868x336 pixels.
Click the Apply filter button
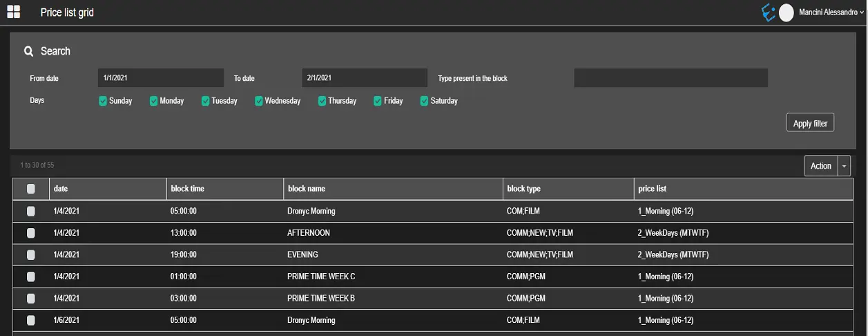pos(810,123)
